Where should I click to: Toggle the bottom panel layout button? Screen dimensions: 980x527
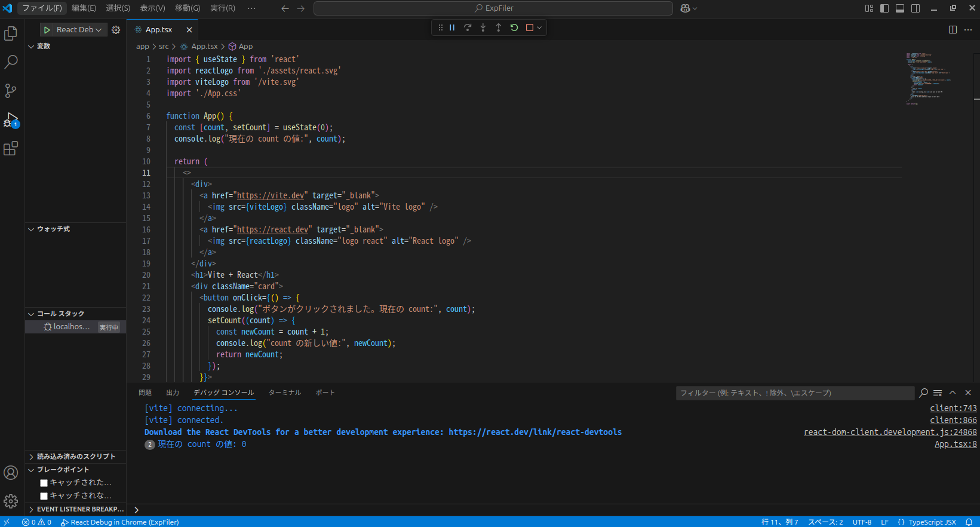(900, 8)
